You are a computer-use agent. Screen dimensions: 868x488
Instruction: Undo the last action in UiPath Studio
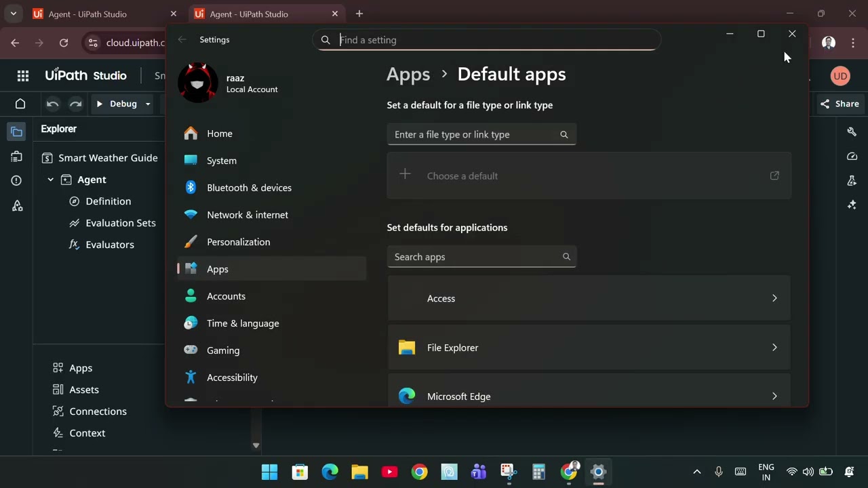coord(53,104)
